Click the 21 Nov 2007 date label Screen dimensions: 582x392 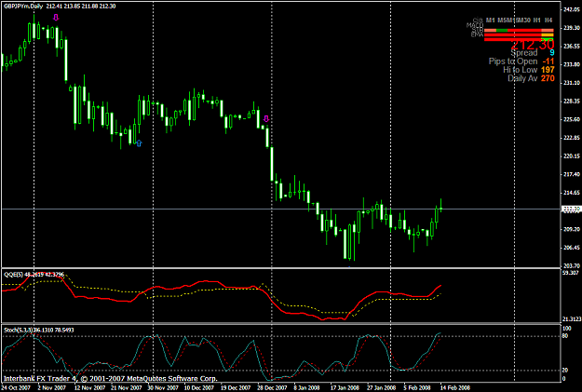127,388
